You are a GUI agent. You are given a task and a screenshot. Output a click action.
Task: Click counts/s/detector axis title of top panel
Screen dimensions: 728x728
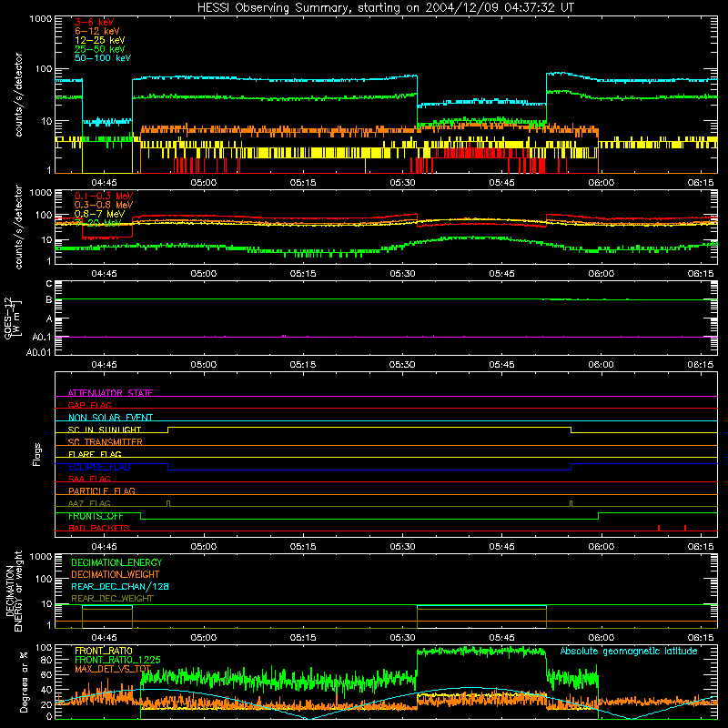coord(18,95)
